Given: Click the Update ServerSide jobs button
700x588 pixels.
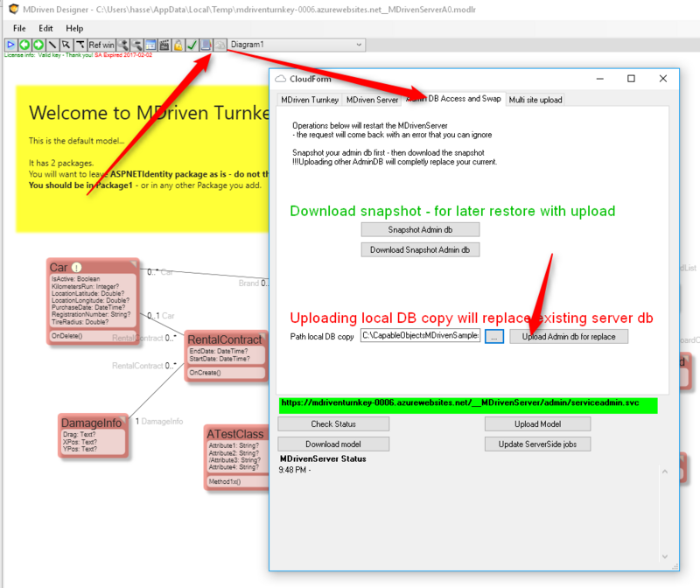Looking at the screenshot, I should pos(537,444).
